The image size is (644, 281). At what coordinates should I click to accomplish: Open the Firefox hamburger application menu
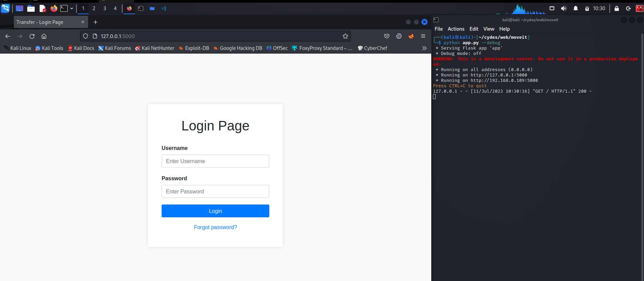(x=423, y=36)
